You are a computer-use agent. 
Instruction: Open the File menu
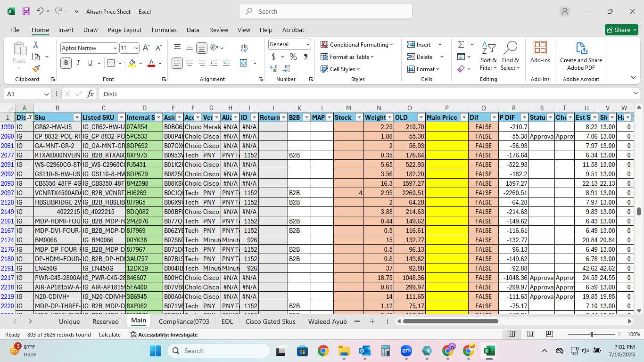click(x=15, y=30)
